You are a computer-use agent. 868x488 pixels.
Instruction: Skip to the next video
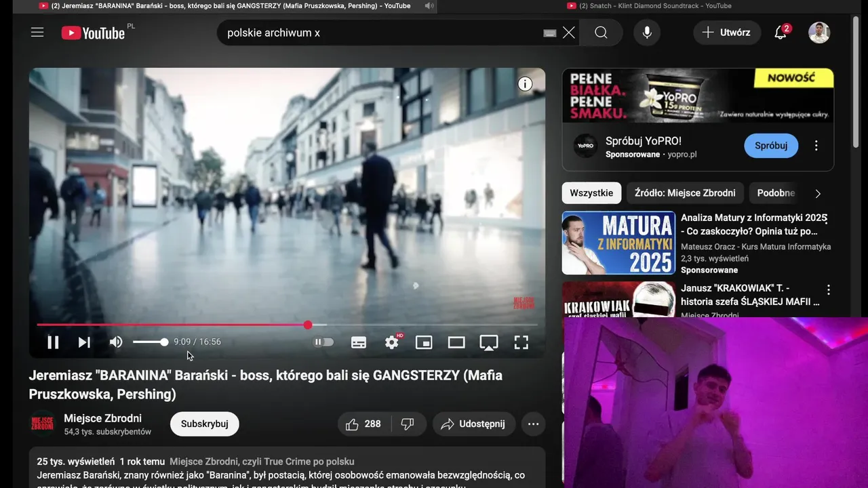[84, 342]
